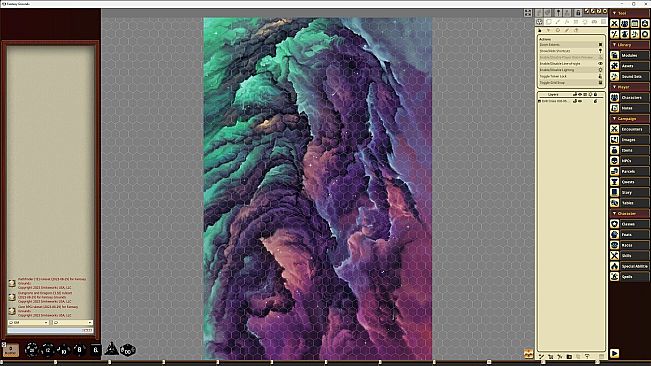This screenshot has width=651, height=366.
Task: Open the NPCs campaign list
Action: [629, 161]
